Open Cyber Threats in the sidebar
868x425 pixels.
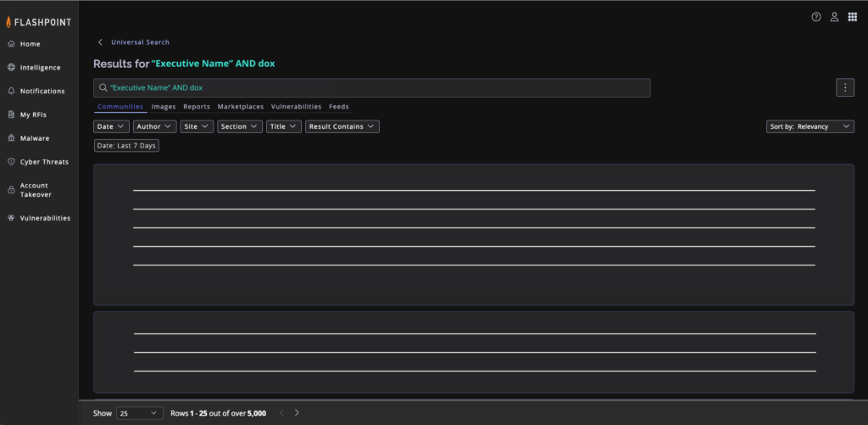click(44, 162)
